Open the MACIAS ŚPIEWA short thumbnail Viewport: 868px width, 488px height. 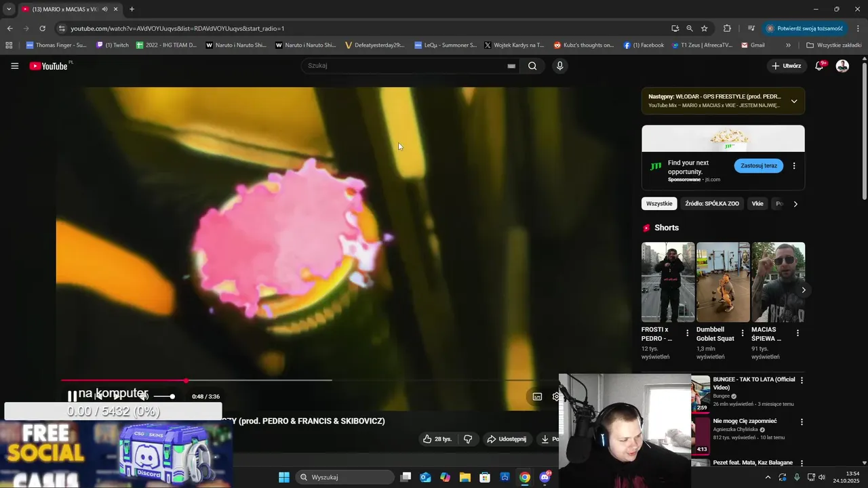(x=778, y=282)
